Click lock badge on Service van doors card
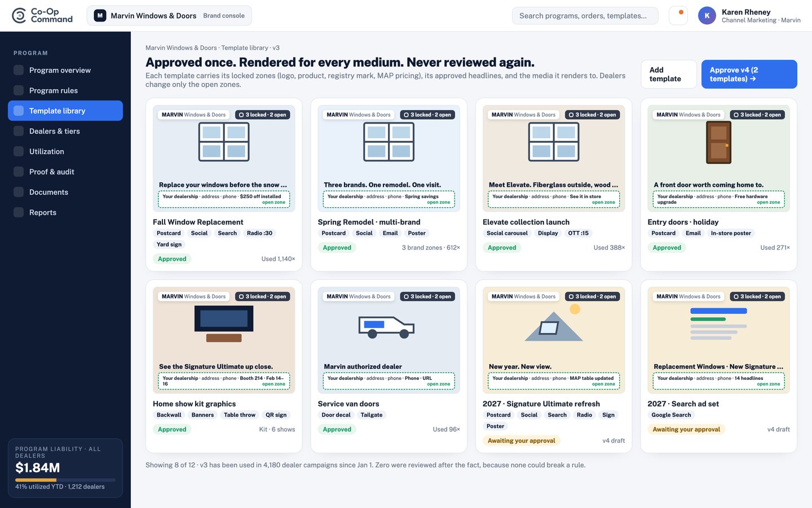Screen dimensions: 812x508 (x=427, y=296)
